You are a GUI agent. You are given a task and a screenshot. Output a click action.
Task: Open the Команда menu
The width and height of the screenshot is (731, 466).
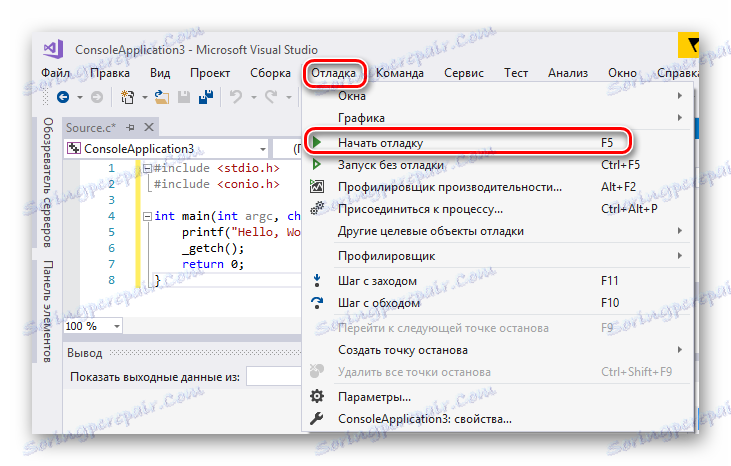[x=400, y=73]
